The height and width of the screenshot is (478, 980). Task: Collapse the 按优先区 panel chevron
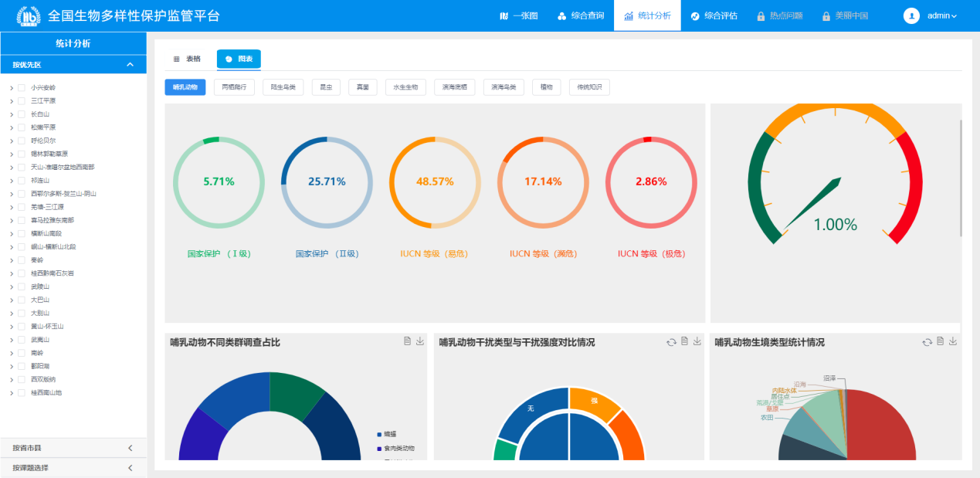coord(130,65)
